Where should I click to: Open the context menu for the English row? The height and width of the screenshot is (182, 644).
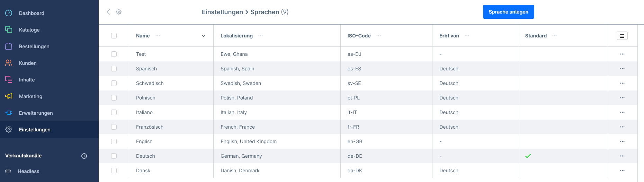tap(622, 141)
